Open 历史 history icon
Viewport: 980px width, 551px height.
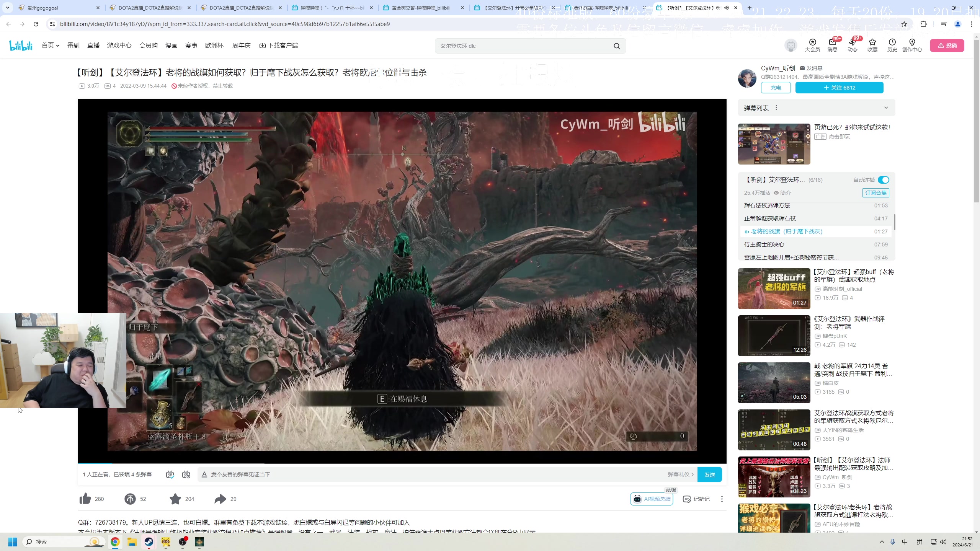[892, 45]
